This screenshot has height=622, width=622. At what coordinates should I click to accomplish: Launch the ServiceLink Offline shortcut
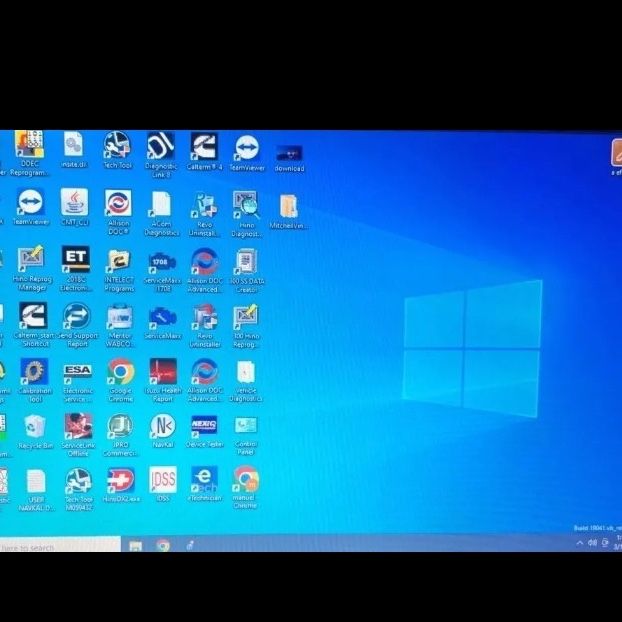tap(79, 435)
